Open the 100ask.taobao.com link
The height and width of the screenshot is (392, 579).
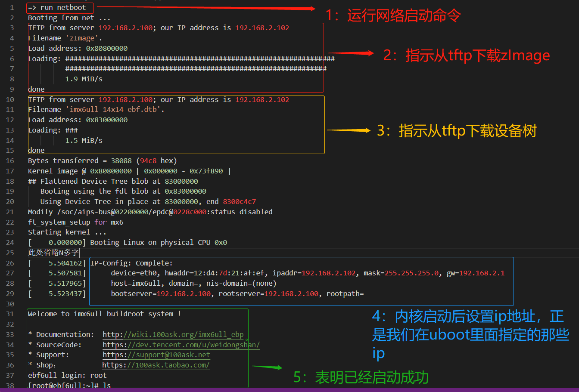156,365
